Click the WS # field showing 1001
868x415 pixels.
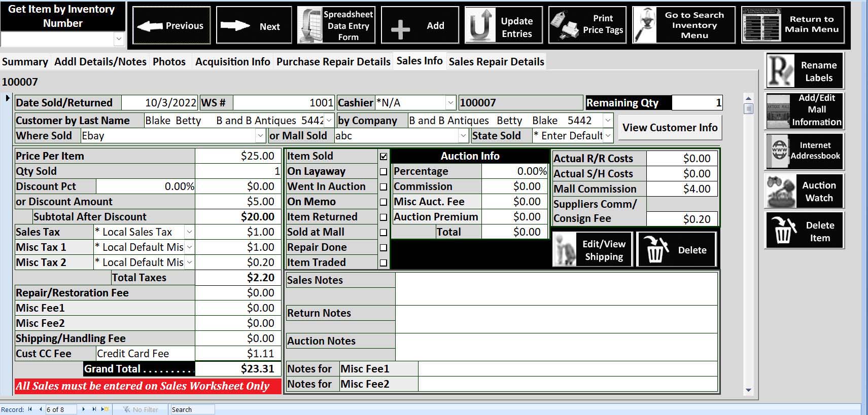point(284,103)
